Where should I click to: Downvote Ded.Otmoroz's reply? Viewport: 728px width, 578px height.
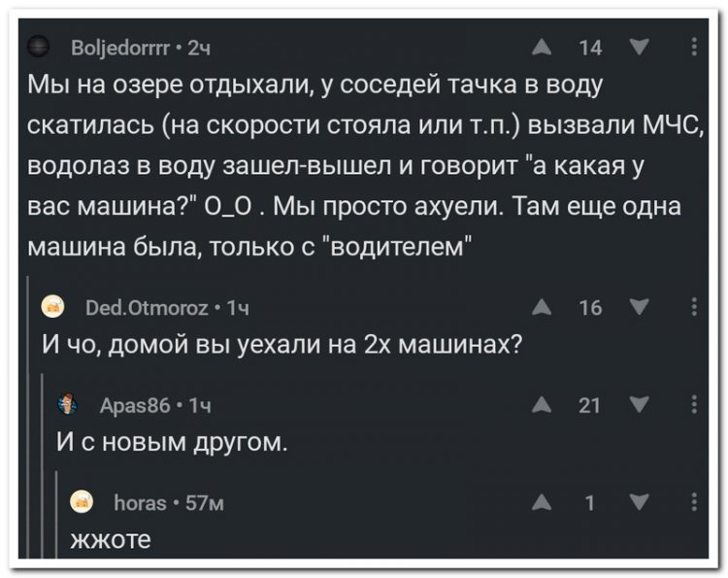[640, 307]
